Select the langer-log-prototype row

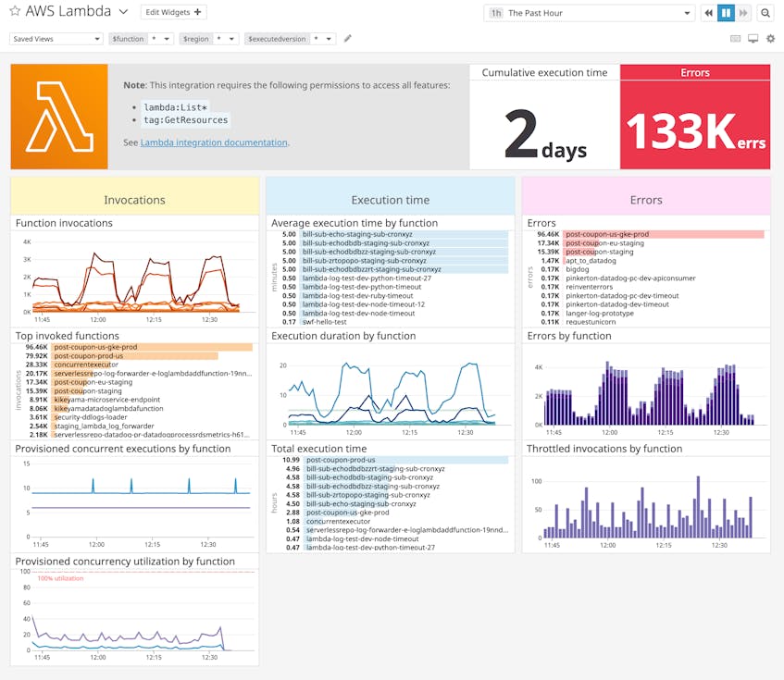[650, 314]
